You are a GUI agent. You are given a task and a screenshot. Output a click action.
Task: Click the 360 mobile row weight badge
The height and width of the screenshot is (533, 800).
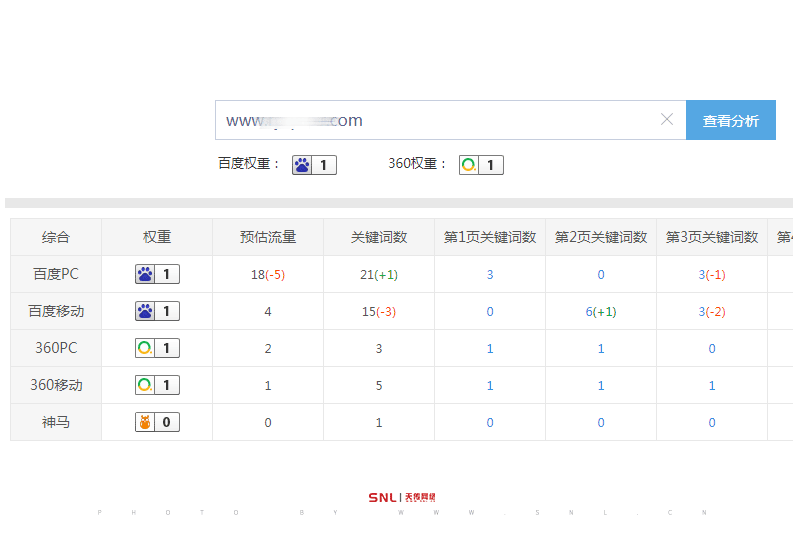[x=157, y=385]
